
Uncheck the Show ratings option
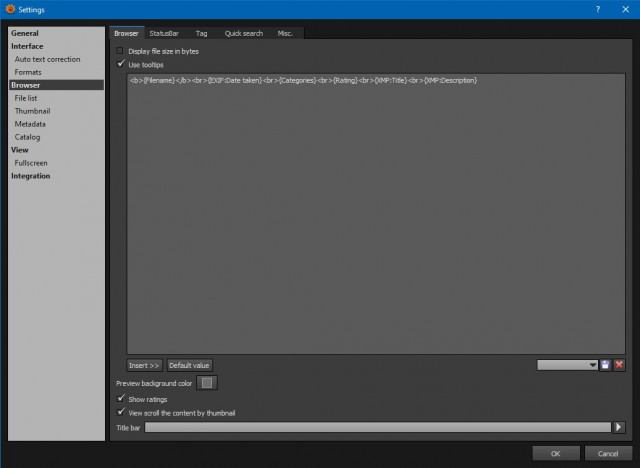[x=120, y=399]
